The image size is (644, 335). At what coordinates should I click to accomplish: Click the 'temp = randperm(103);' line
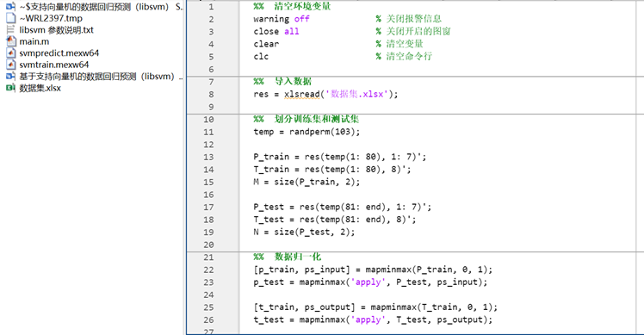tap(307, 132)
